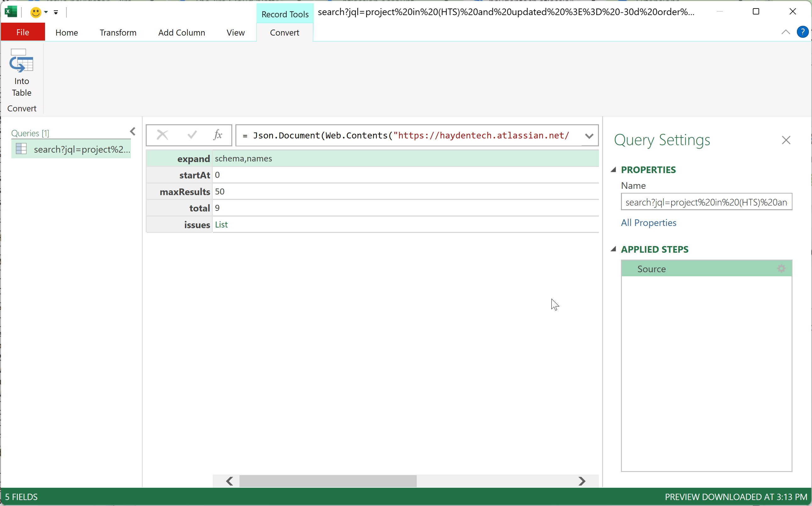Click the formula confirm checkmark icon
Viewport: 812px width, 506px height.
(x=192, y=135)
